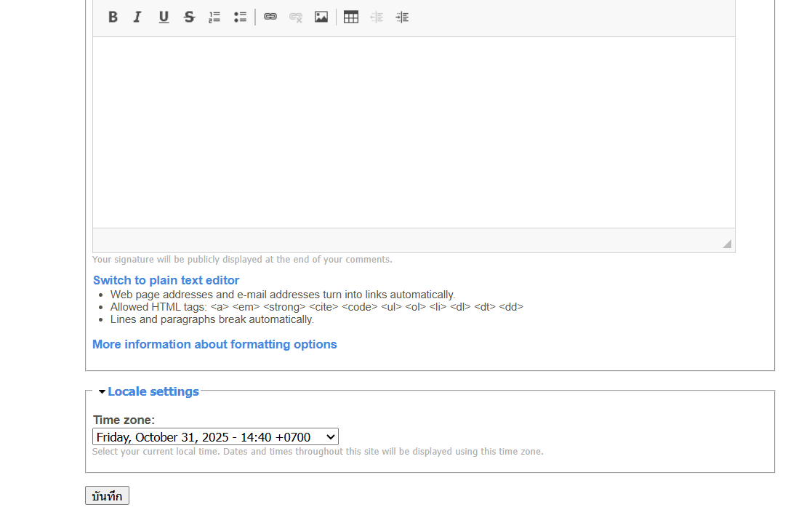Click inside the signature text area

point(413,132)
